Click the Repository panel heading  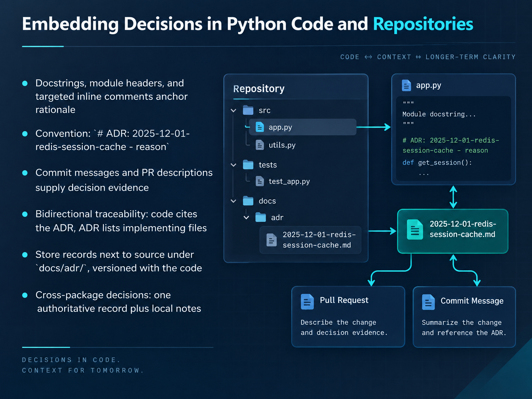(259, 89)
